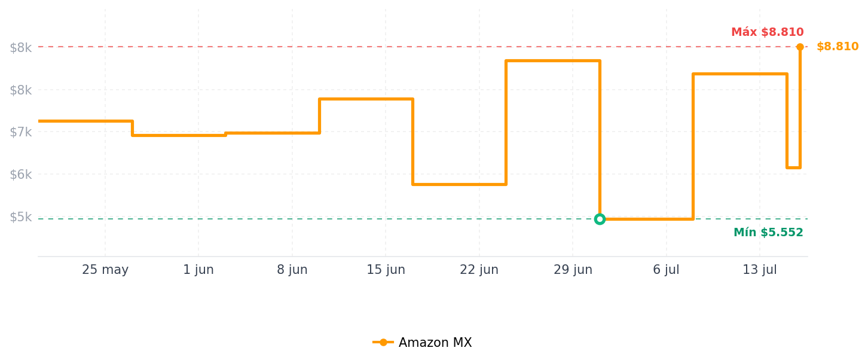Select the 6 jul axis date label

(x=666, y=270)
